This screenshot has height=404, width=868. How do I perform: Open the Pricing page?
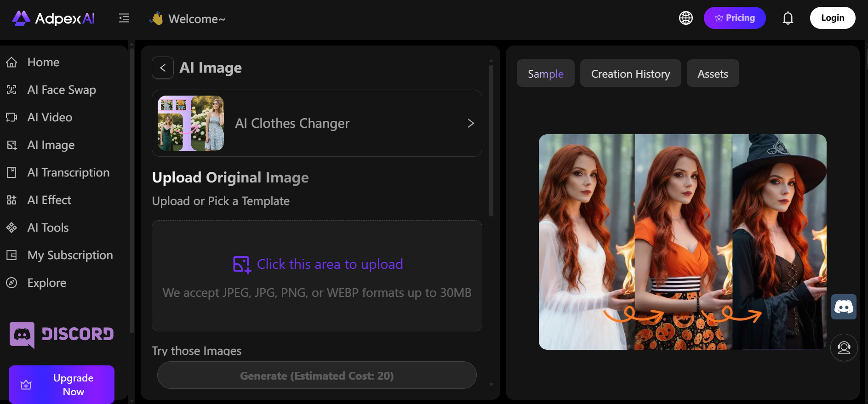click(x=735, y=18)
